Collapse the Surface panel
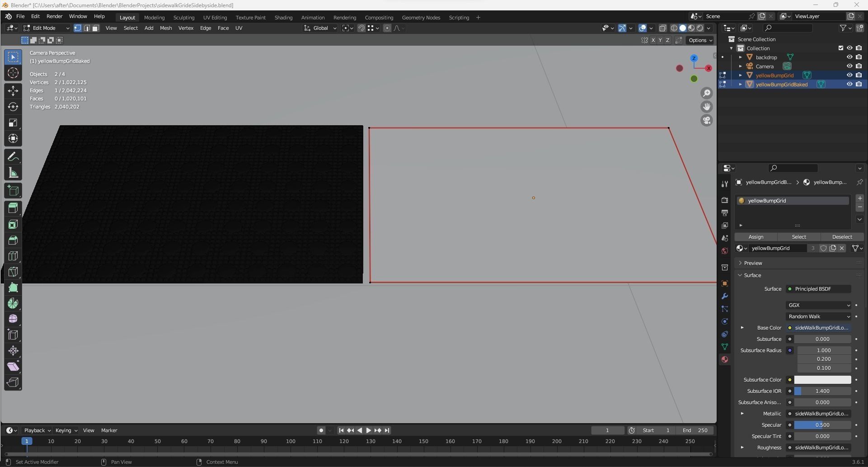 752,275
